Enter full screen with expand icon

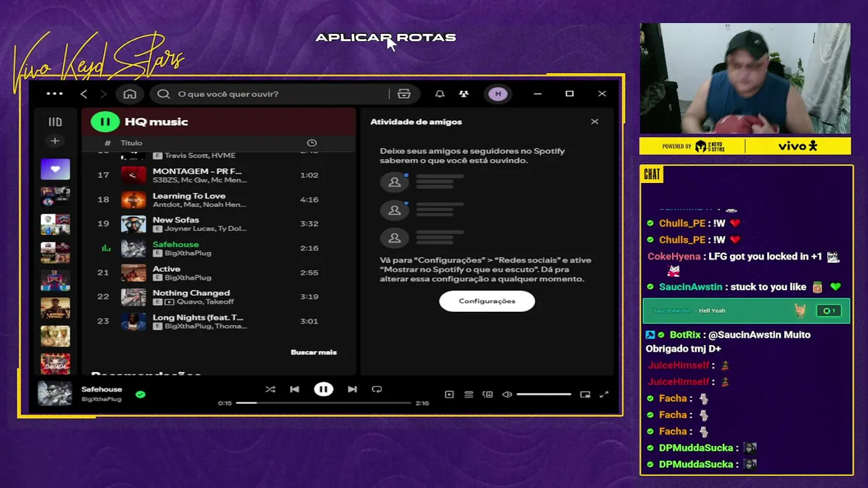(x=604, y=394)
